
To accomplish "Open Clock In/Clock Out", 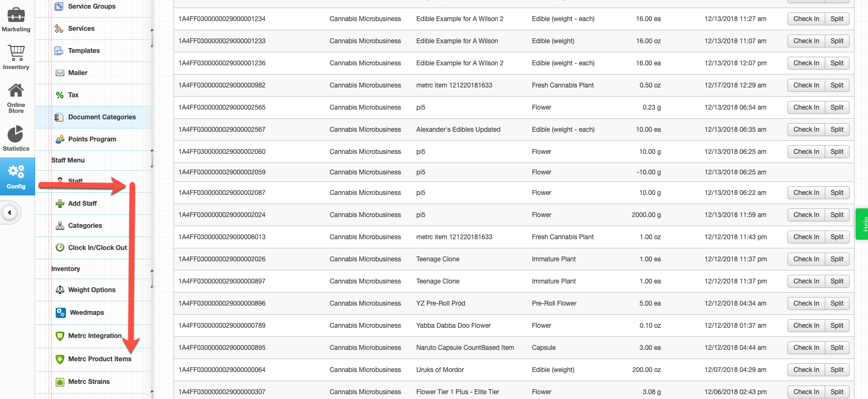I will coord(97,247).
